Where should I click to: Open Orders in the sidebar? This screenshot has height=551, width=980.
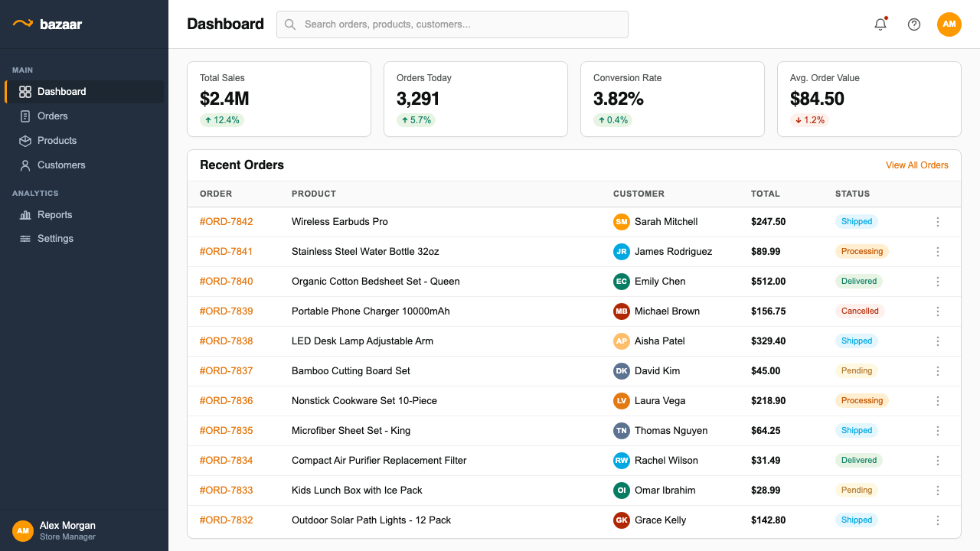(x=84, y=116)
